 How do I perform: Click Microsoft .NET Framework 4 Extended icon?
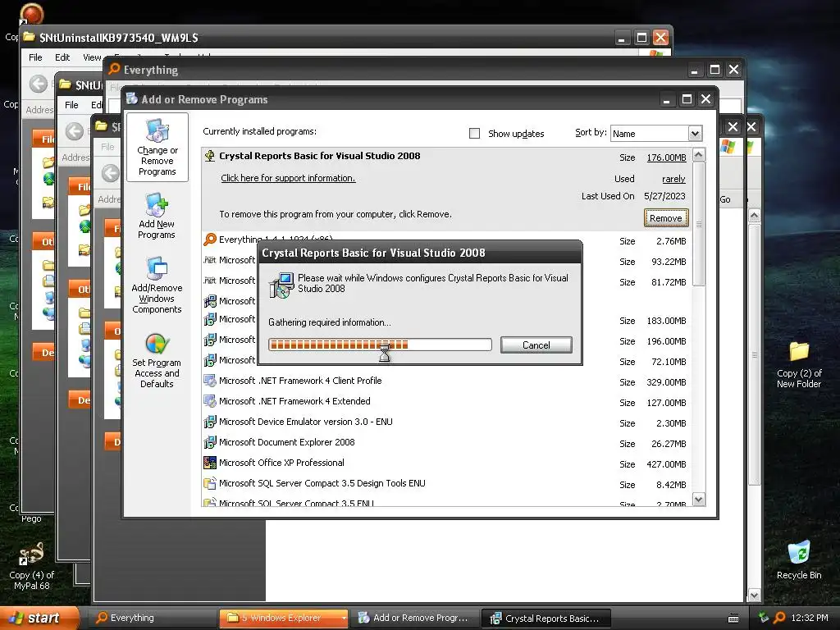(210, 401)
